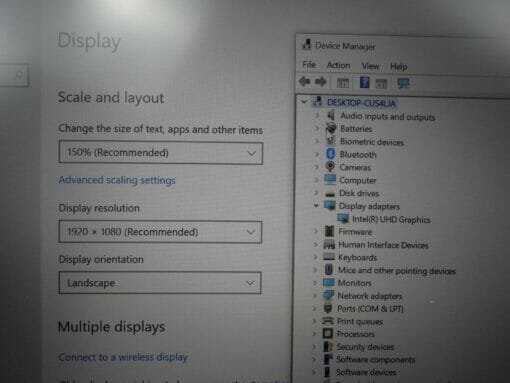Expand the Monitors node arrow
The width and height of the screenshot is (510, 383).
tap(315, 283)
